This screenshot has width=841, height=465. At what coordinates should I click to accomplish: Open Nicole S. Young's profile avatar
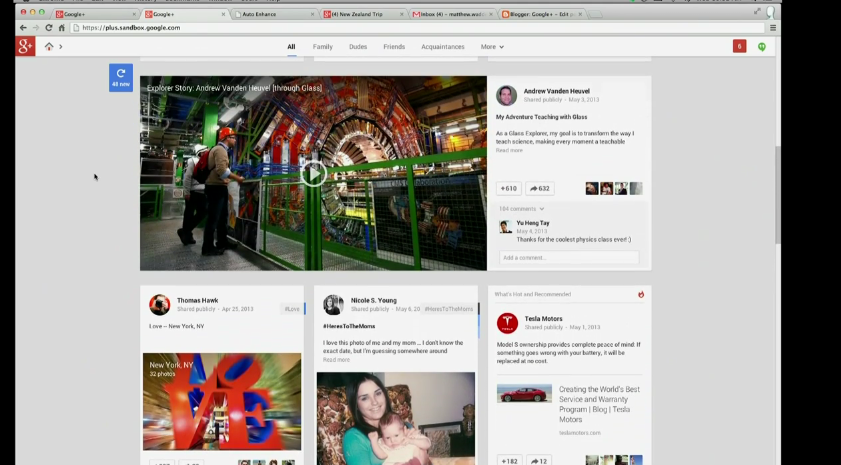(x=333, y=305)
